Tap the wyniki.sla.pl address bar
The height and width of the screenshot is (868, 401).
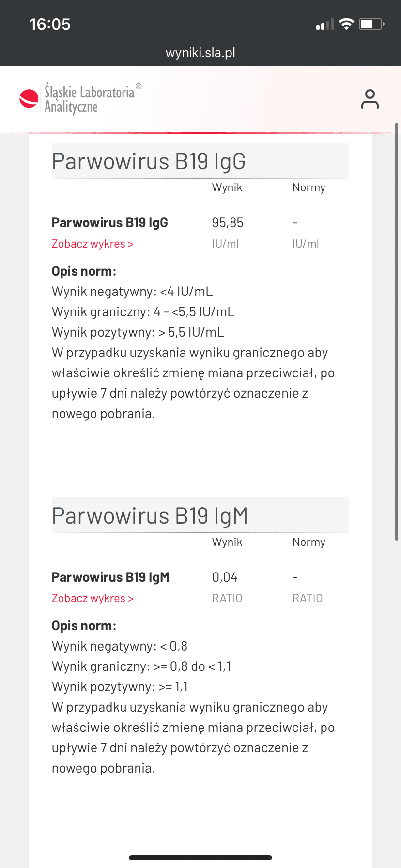(200, 52)
